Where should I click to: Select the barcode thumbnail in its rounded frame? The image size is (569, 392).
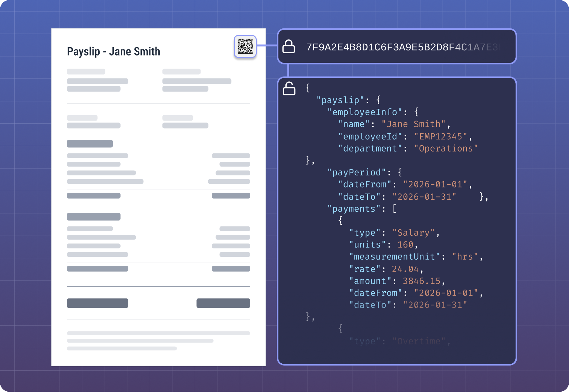(x=245, y=47)
